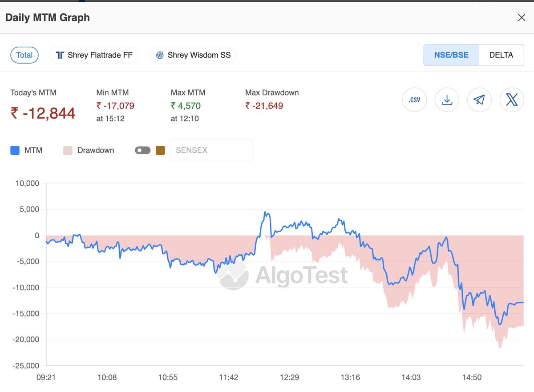Click the Max Drawdown heading
Viewport: 534px width, 392px height.
272,93
